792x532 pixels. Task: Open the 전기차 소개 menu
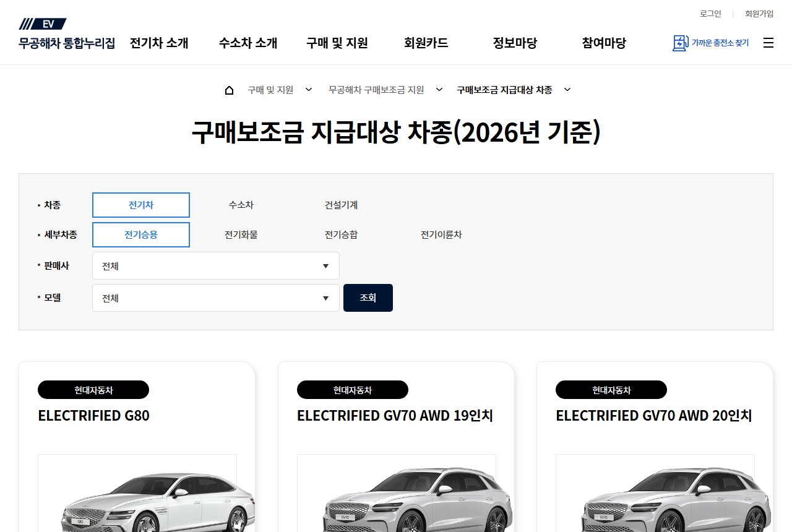tap(159, 43)
